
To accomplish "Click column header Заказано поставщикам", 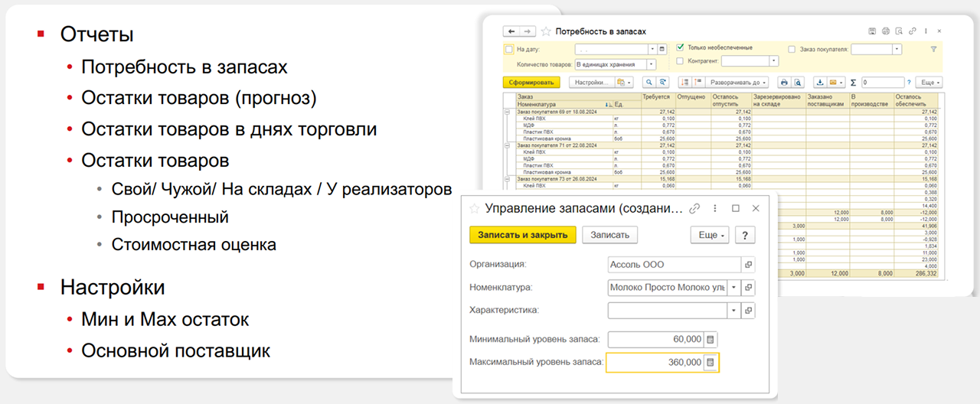I will tap(828, 100).
